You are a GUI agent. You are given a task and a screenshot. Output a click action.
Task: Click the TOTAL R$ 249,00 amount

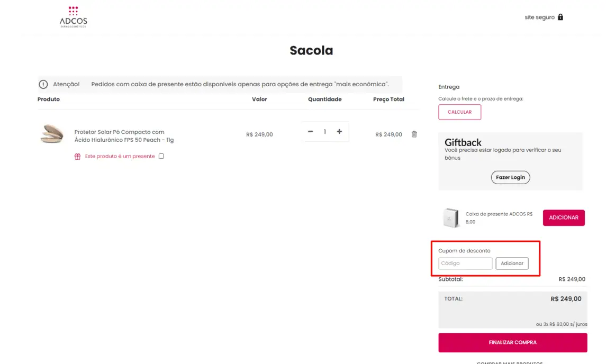pyautogui.click(x=566, y=299)
